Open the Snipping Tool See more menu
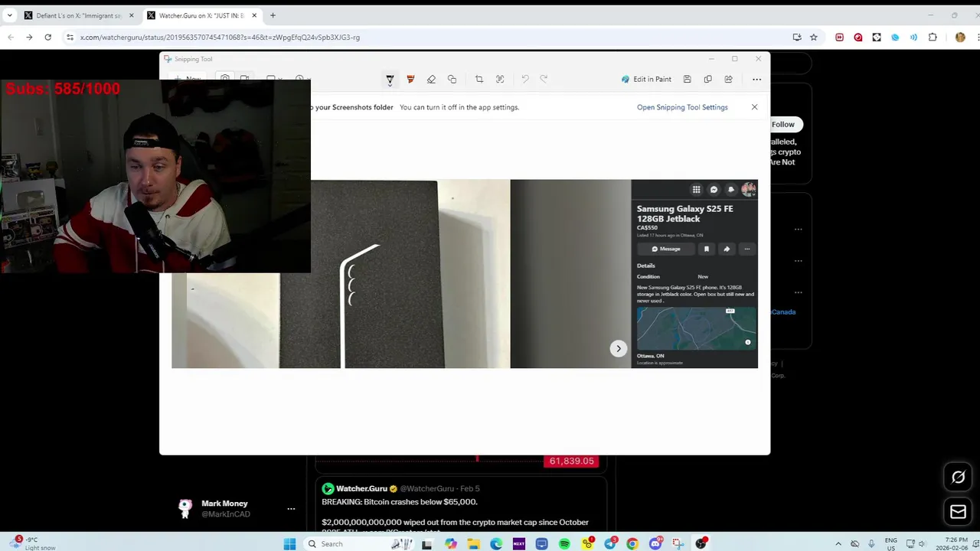The image size is (980, 551). pos(756,79)
